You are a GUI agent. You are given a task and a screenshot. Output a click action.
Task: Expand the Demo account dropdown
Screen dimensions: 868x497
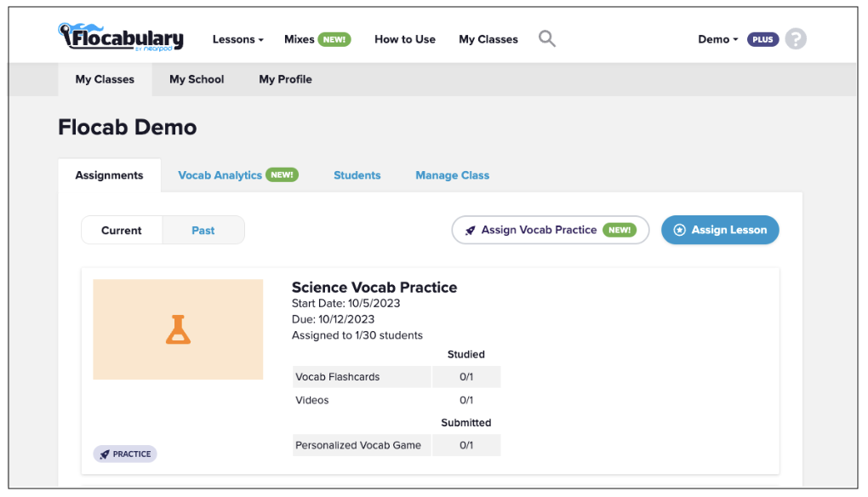[718, 39]
